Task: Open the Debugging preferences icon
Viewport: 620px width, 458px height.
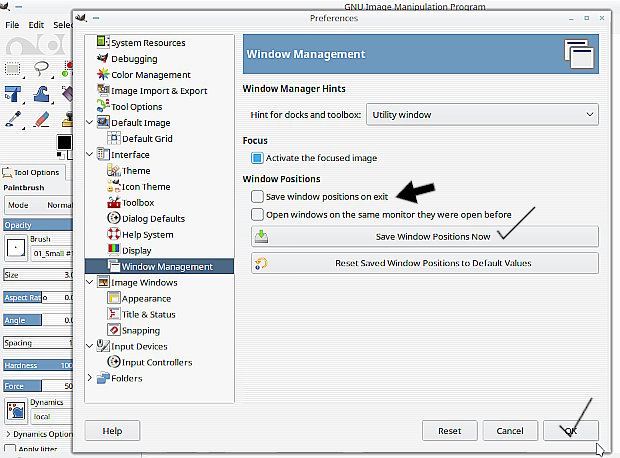Action: [x=103, y=58]
